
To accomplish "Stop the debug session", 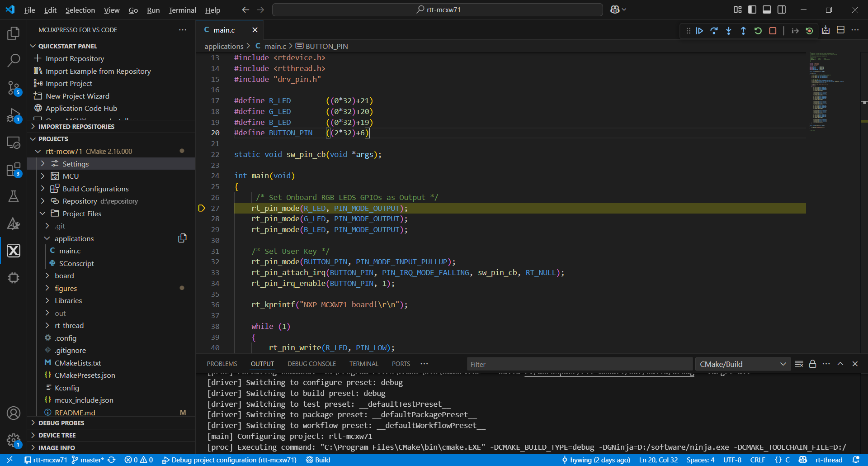I will (x=773, y=31).
